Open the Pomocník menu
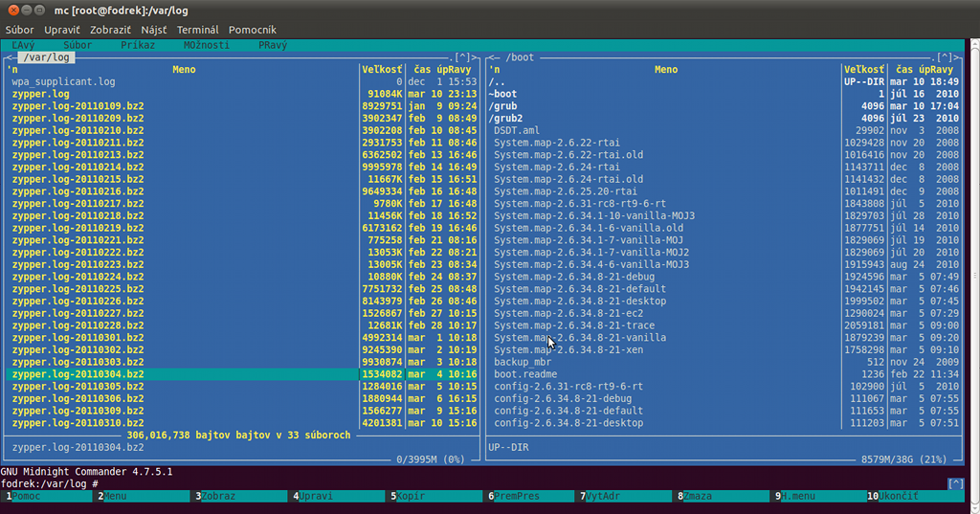The height and width of the screenshot is (514, 980). click(x=252, y=30)
